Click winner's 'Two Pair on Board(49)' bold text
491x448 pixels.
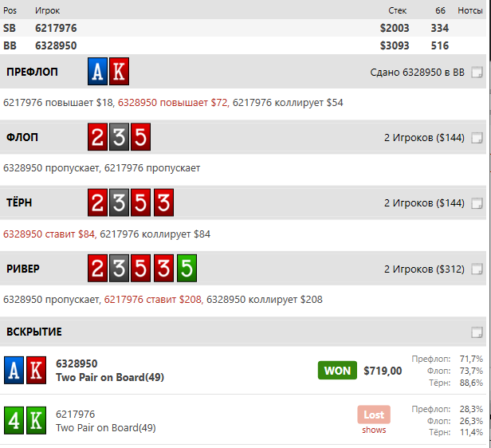[110, 377]
